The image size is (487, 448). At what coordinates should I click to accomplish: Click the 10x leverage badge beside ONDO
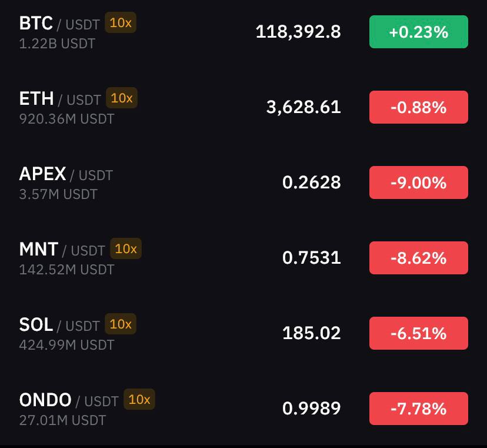[x=139, y=399]
